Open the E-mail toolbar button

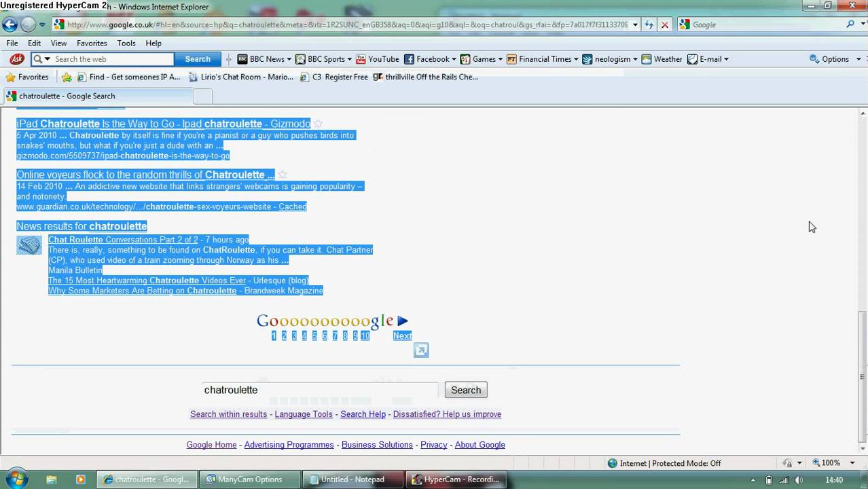pyautogui.click(x=708, y=59)
